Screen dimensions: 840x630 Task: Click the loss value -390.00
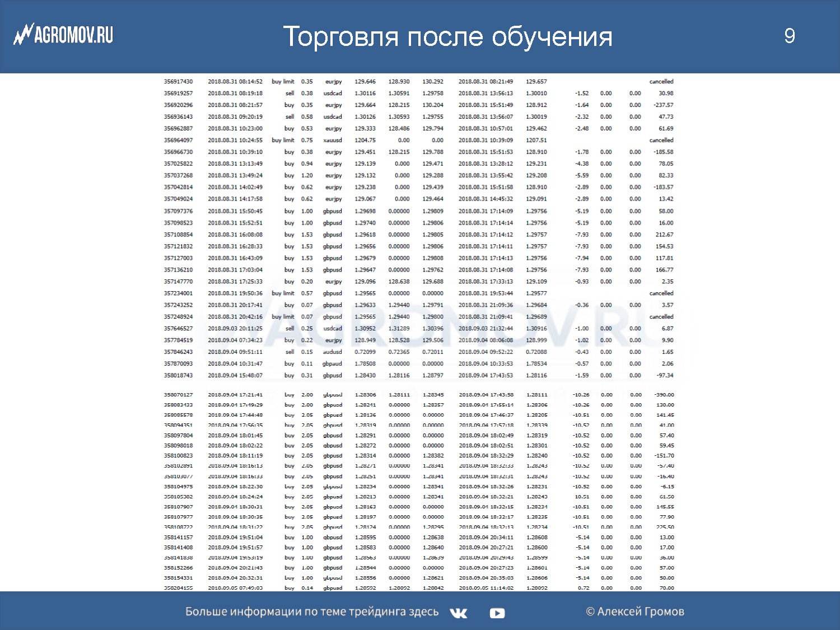664,395
